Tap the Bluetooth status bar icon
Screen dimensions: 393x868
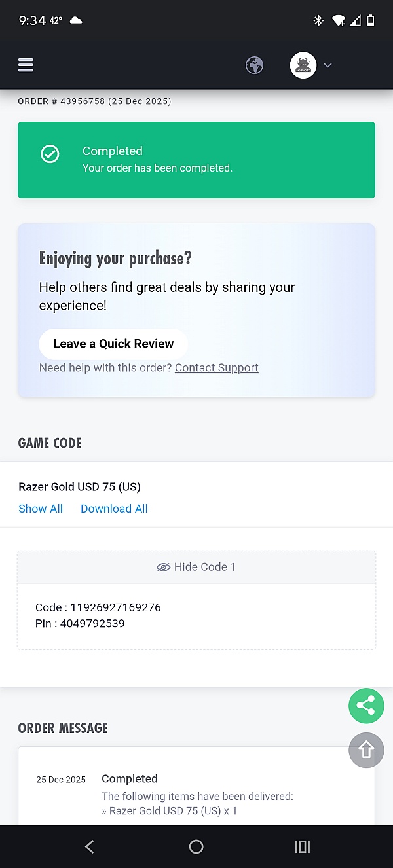(318, 20)
